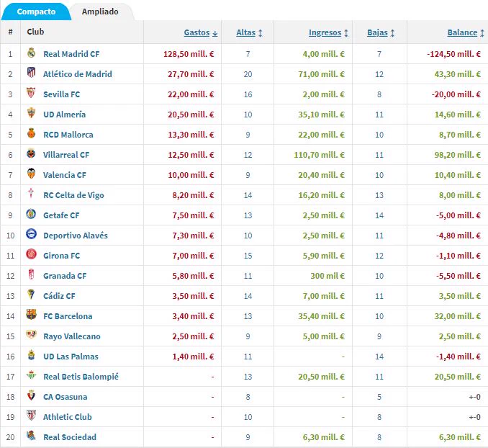Open the FC Barcelona club link
This screenshot has height=448, width=488.
click(68, 316)
